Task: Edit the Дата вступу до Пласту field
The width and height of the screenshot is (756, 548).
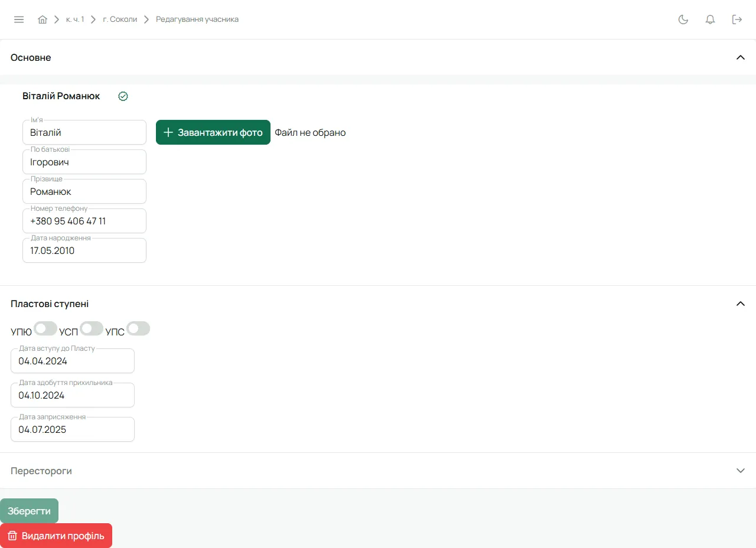Action: coord(73,361)
